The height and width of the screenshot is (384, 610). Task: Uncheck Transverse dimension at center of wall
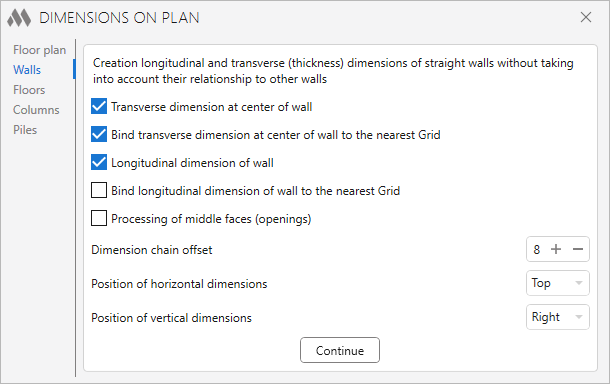[x=99, y=106]
